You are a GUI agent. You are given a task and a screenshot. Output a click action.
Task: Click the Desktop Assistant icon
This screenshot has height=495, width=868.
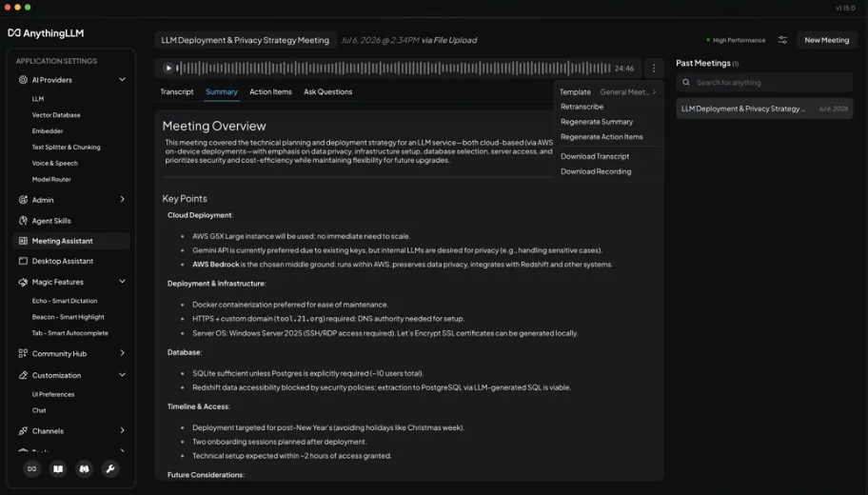click(23, 261)
